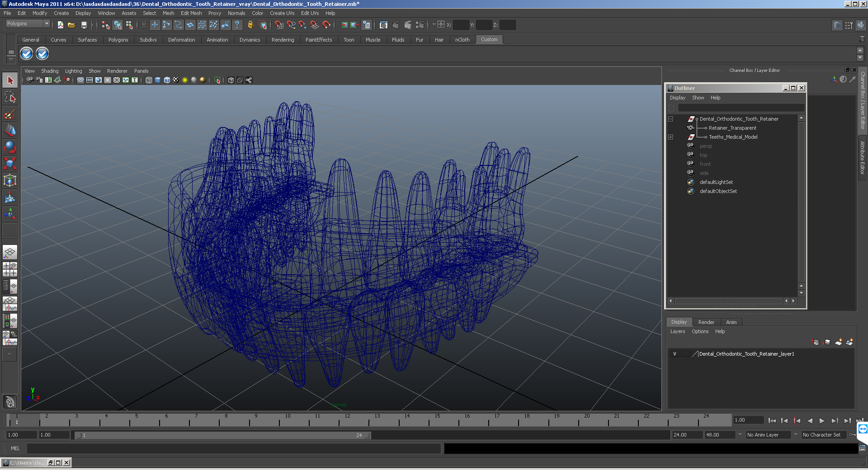This screenshot has width=868, height=470.
Task: Choose the Scale tool red cube
Action: 10,163
